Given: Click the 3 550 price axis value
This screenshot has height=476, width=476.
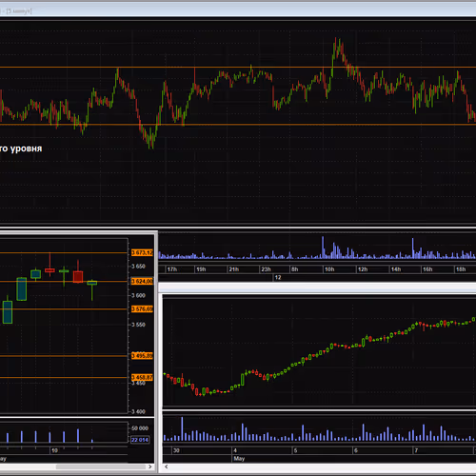Looking at the screenshot, I should pos(138,325).
